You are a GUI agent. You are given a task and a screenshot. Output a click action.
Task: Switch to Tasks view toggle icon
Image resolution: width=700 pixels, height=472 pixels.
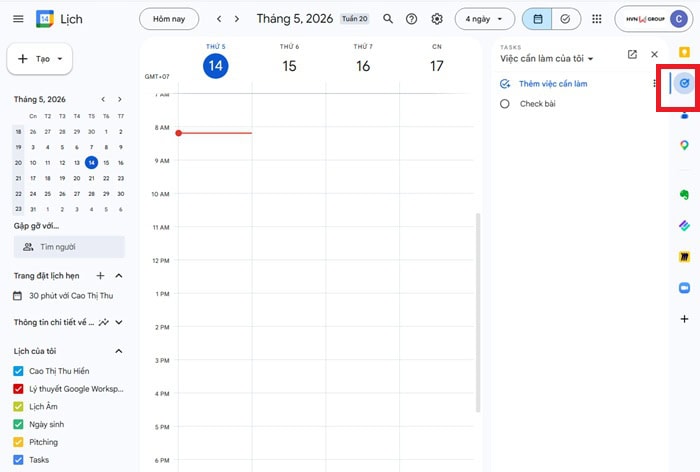[x=566, y=19]
